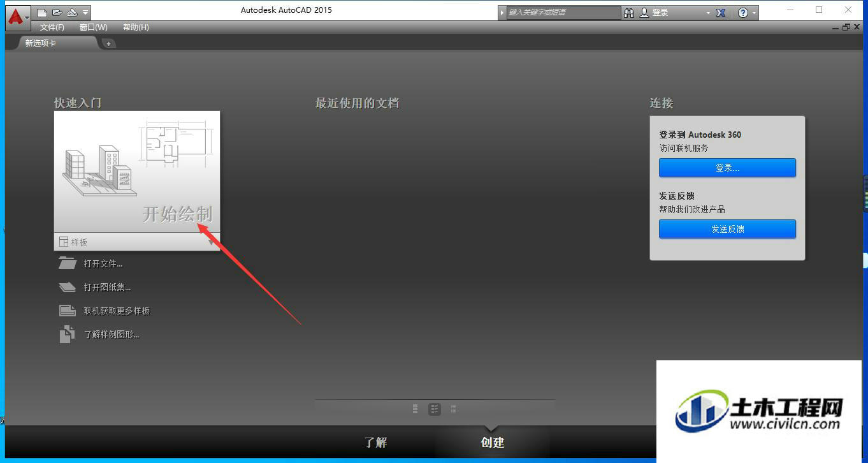The width and height of the screenshot is (868, 463).
Task: Add a new tab with the plus button
Action: point(109,43)
